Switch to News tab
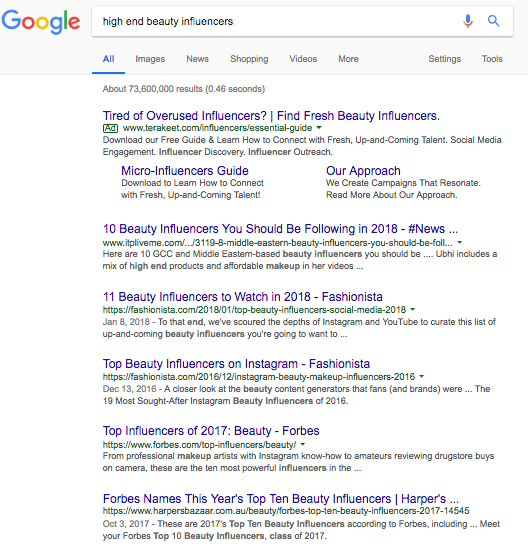 pyautogui.click(x=197, y=59)
